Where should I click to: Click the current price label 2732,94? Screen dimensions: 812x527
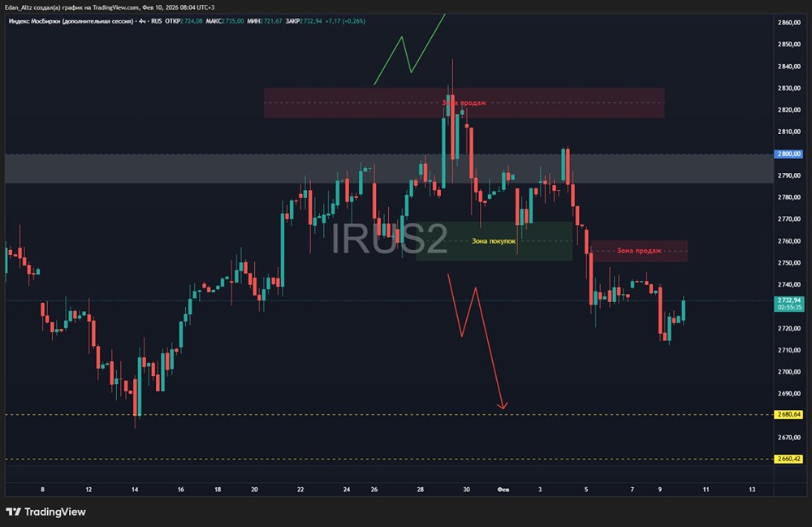click(788, 300)
